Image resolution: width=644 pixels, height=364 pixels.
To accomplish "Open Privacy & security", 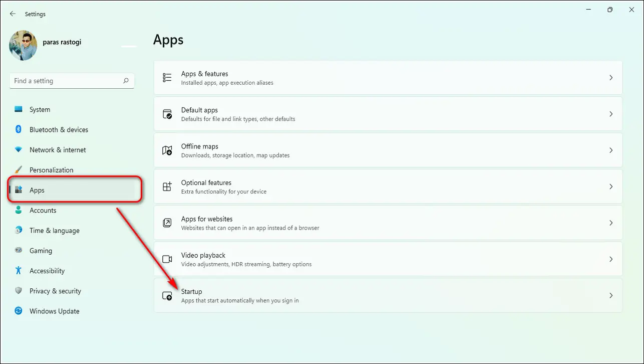I will point(72,291).
